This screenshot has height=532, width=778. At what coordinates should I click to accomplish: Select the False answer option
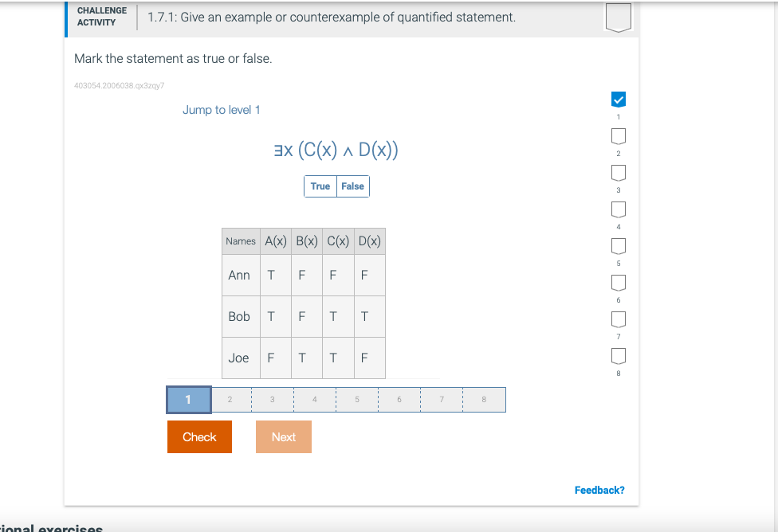[x=352, y=186]
